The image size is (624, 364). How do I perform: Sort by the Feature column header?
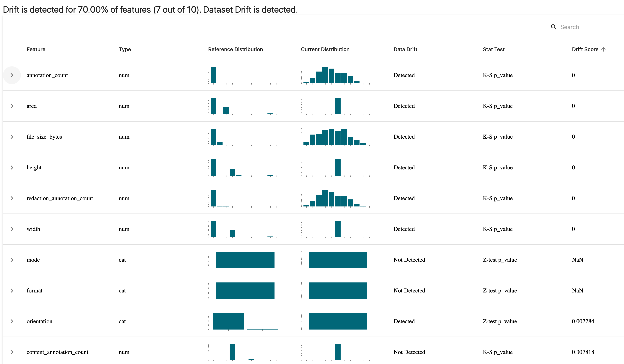[x=36, y=49]
